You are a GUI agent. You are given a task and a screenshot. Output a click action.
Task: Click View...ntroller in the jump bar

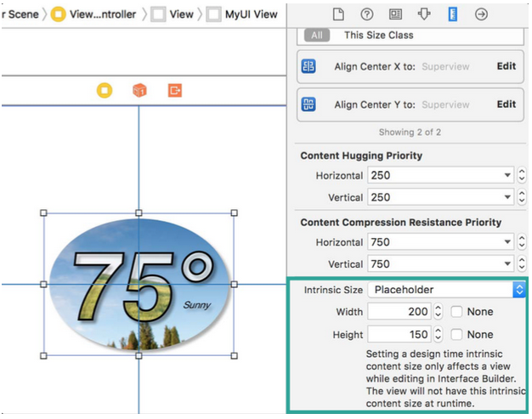tap(103, 14)
